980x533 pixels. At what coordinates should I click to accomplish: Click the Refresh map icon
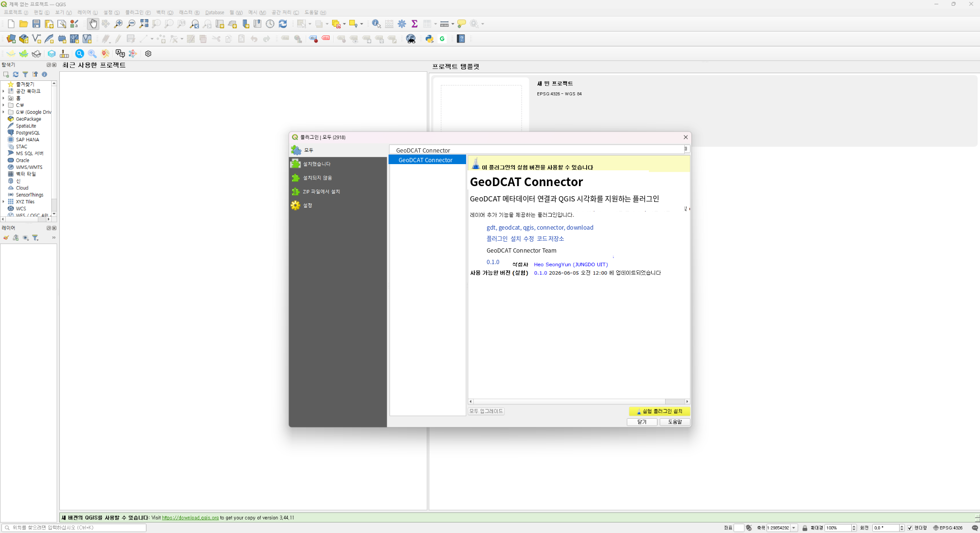click(283, 24)
